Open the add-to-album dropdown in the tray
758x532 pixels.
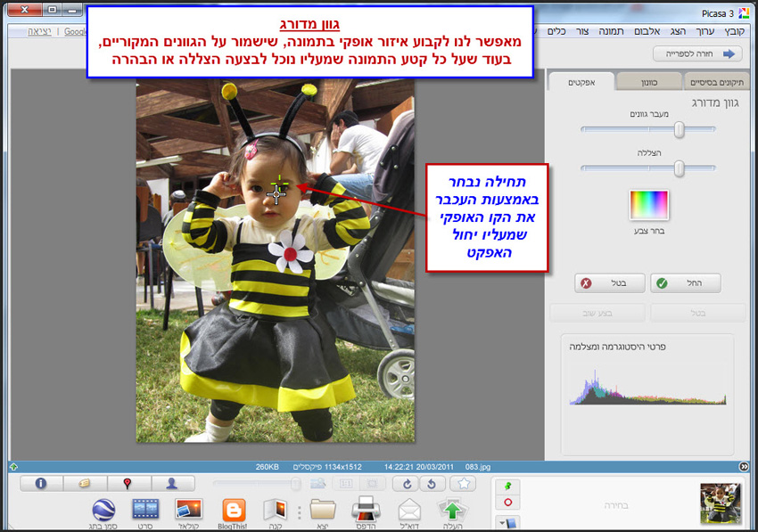point(508,522)
